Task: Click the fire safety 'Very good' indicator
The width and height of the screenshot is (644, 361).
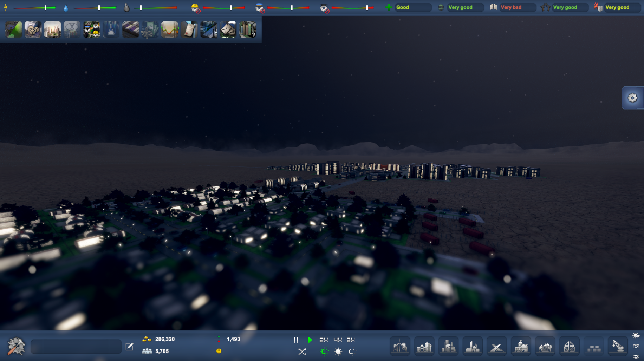Action: click(622, 7)
